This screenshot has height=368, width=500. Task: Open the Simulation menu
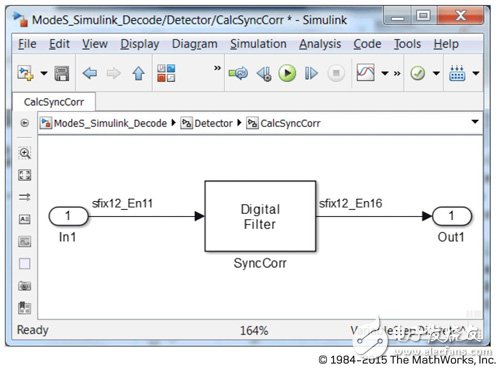click(x=258, y=44)
